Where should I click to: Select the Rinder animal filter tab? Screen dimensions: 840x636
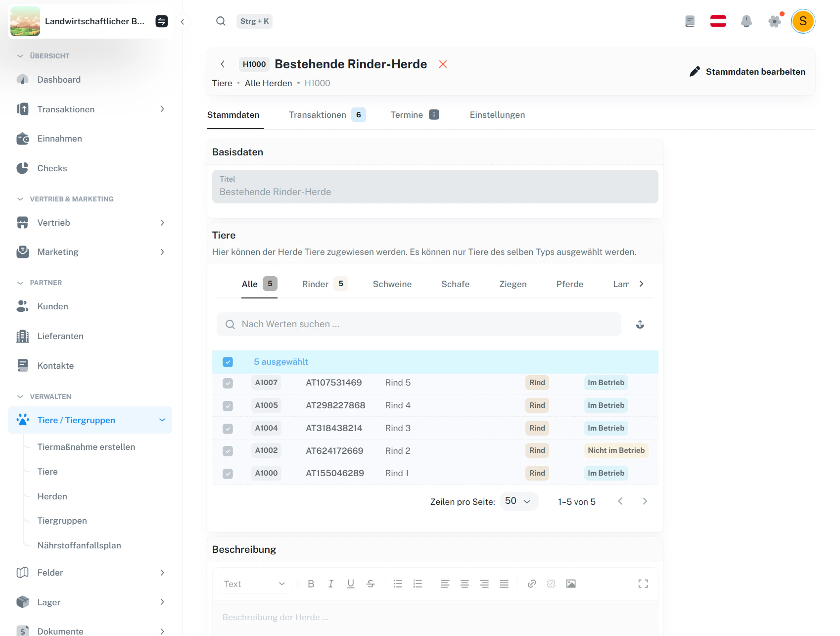(325, 284)
